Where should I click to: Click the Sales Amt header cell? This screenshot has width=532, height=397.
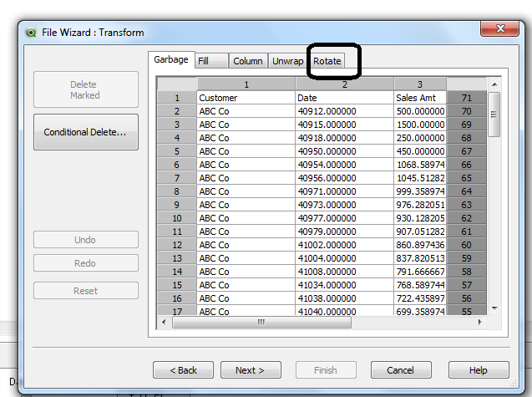point(420,98)
